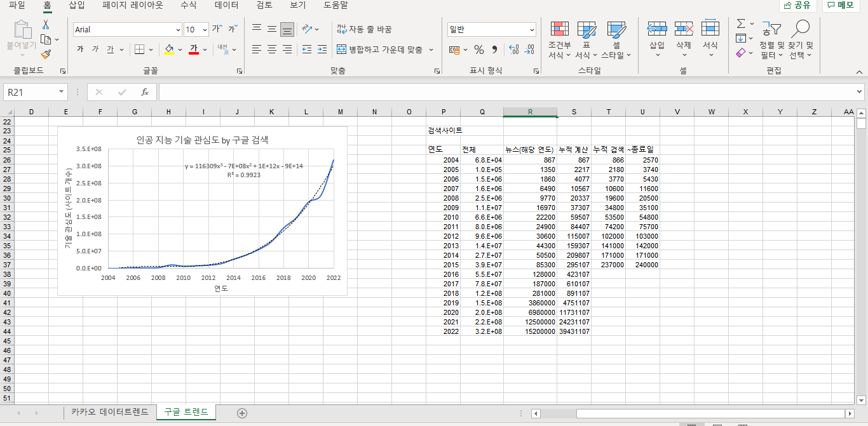The image size is (868, 426).
Task: Open the font color dropdown arrow
Action: pyautogui.click(x=205, y=49)
